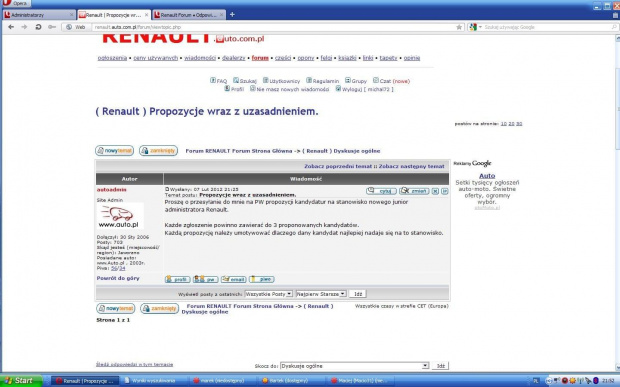The width and height of the screenshot is (620, 387).
Task: Open the Skocz do forum dropdown
Action: click(x=354, y=366)
